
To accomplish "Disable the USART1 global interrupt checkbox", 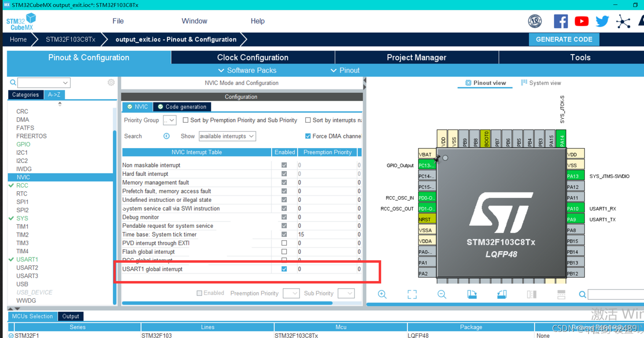I will [x=284, y=269].
